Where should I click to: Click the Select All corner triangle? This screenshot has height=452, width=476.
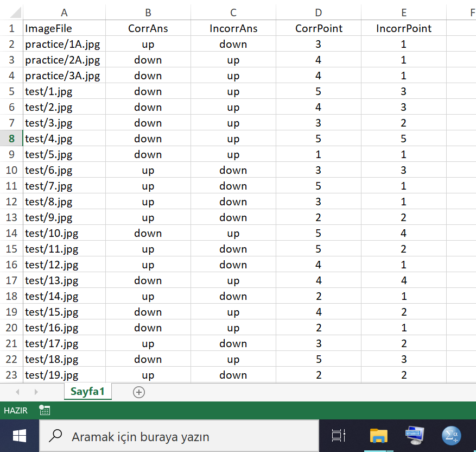15,12
